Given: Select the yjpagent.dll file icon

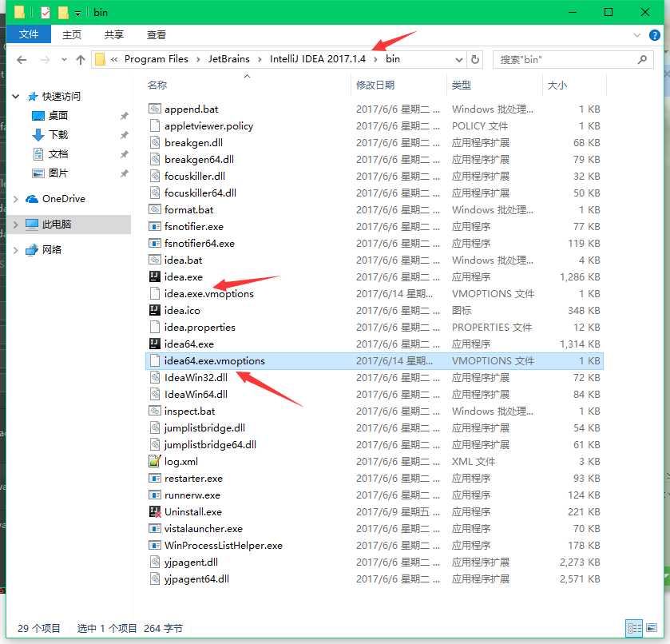Looking at the screenshot, I should (155, 562).
